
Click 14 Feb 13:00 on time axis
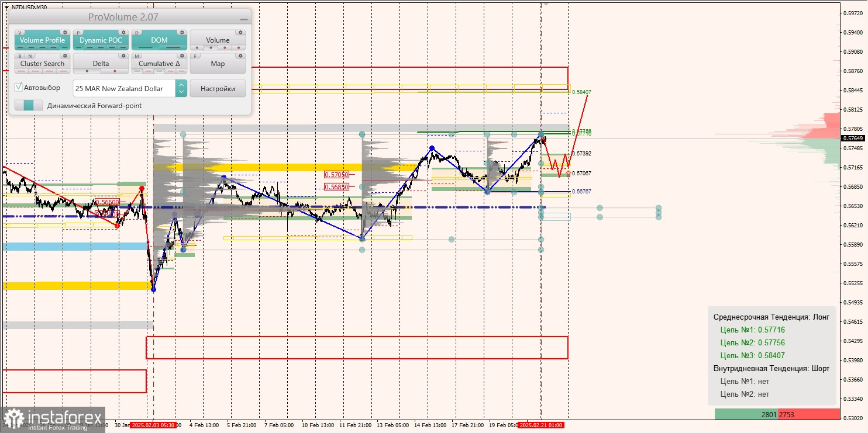tap(430, 425)
